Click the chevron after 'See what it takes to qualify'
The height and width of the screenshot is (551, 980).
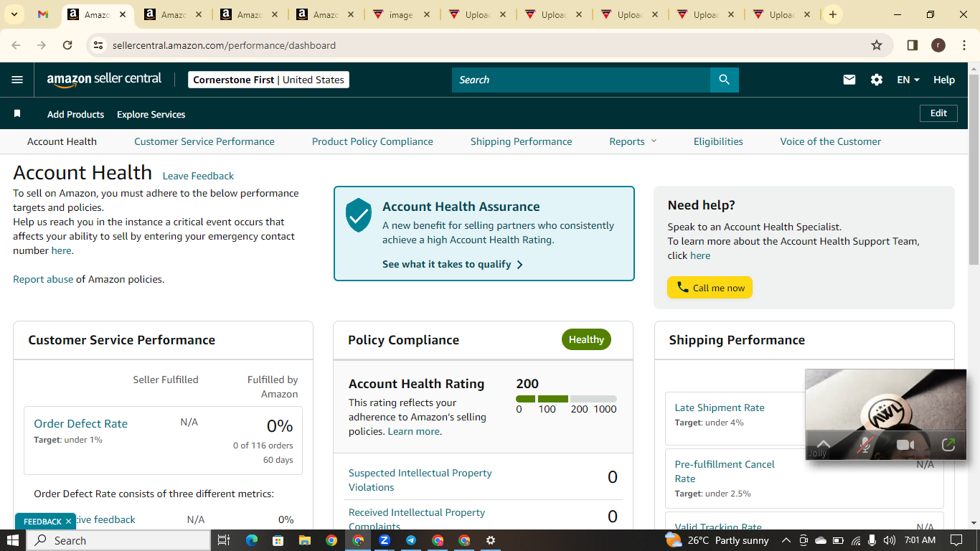(x=519, y=265)
